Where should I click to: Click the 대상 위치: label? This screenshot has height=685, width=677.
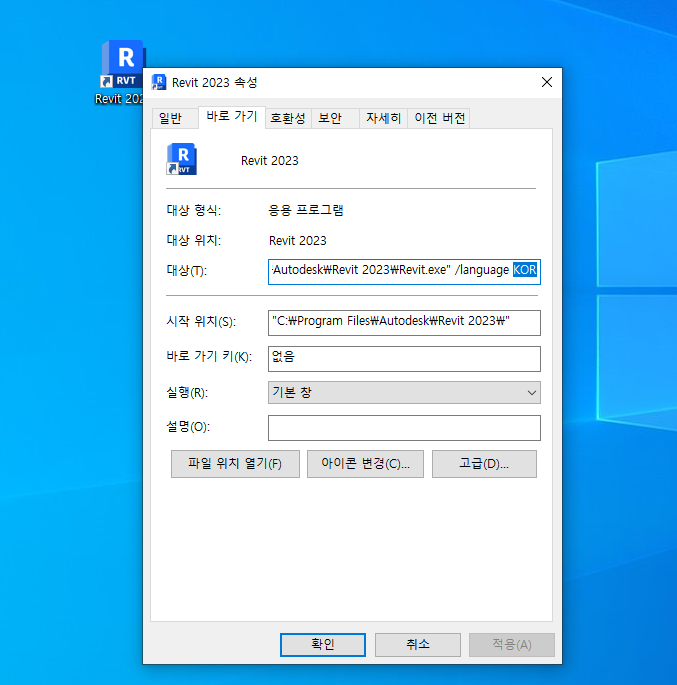[x=193, y=240]
